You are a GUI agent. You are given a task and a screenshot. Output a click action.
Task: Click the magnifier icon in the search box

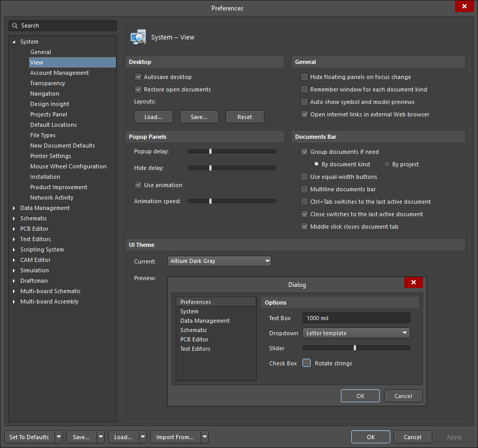pyautogui.click(x=16, y=25)
